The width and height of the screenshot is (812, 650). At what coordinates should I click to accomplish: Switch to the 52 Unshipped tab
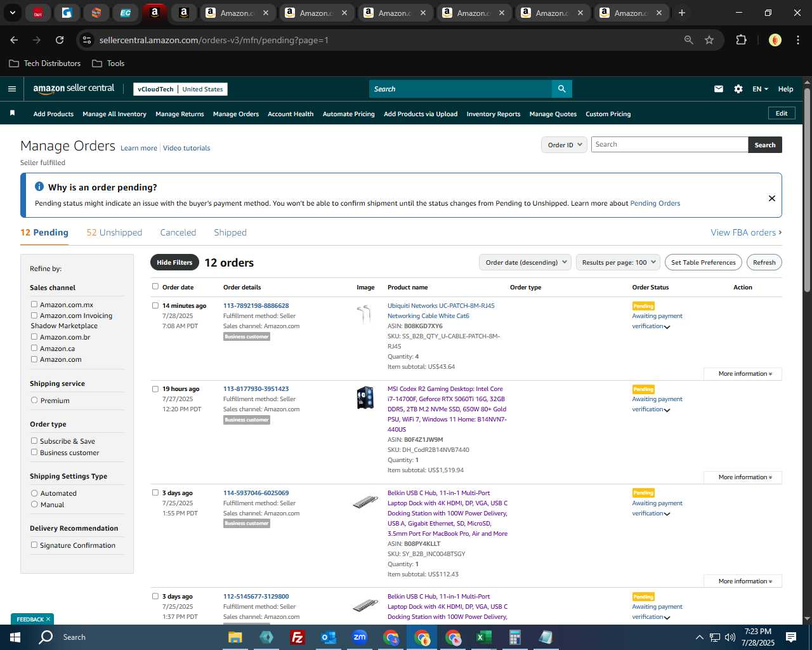(114, 232)
